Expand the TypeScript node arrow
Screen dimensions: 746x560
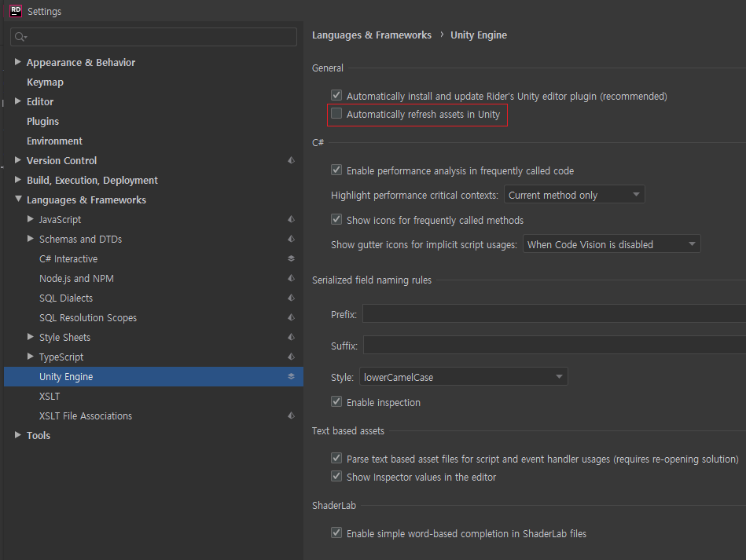31,357
